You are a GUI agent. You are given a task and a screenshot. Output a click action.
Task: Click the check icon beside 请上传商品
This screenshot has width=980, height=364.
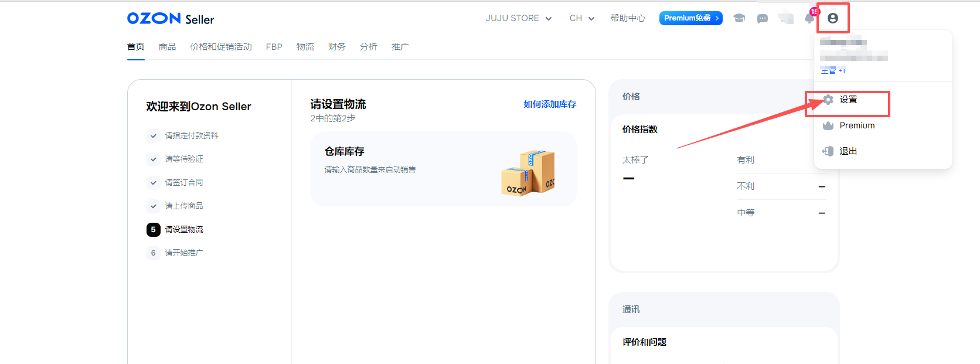tap(153, 206)
